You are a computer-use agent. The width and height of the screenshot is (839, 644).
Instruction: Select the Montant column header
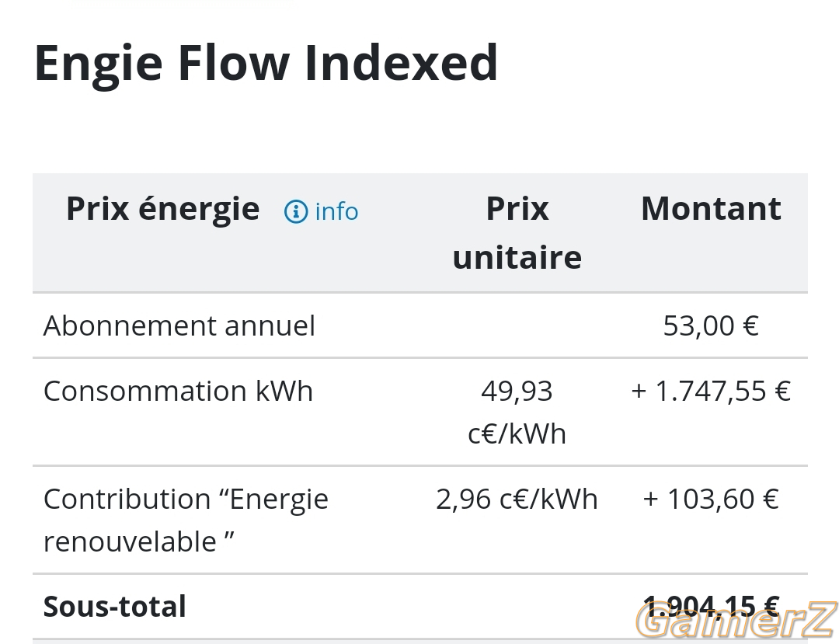pyautogui.click(x=711, y=208)
